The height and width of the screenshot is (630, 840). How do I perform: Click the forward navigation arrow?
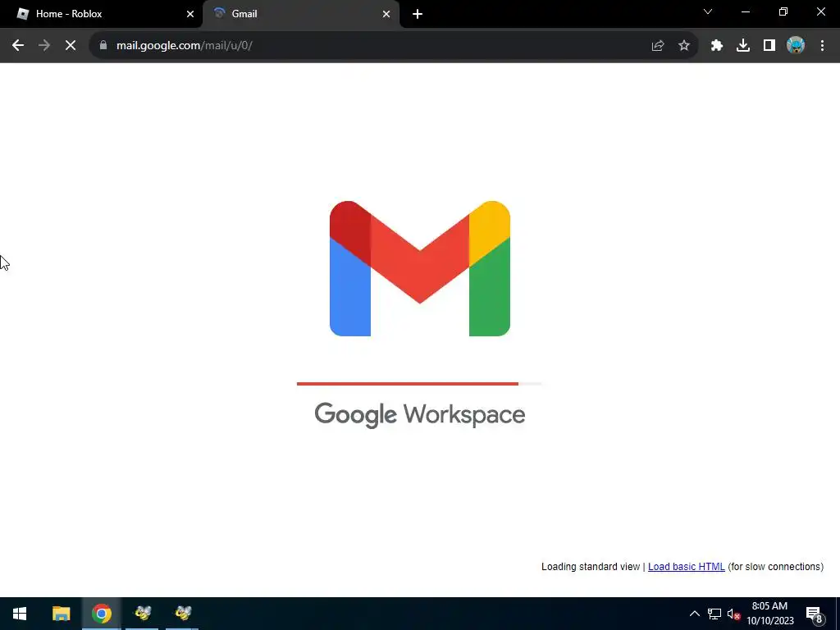click(44, 46)
